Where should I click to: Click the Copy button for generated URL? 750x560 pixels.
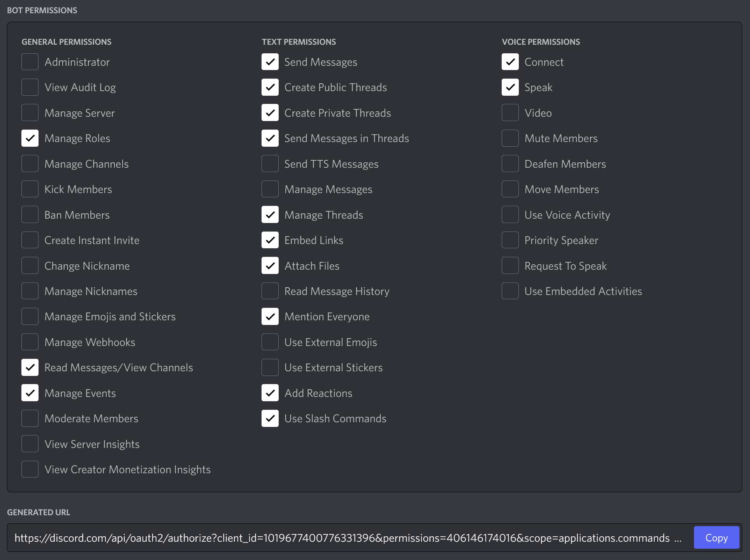tap(716, 538)
